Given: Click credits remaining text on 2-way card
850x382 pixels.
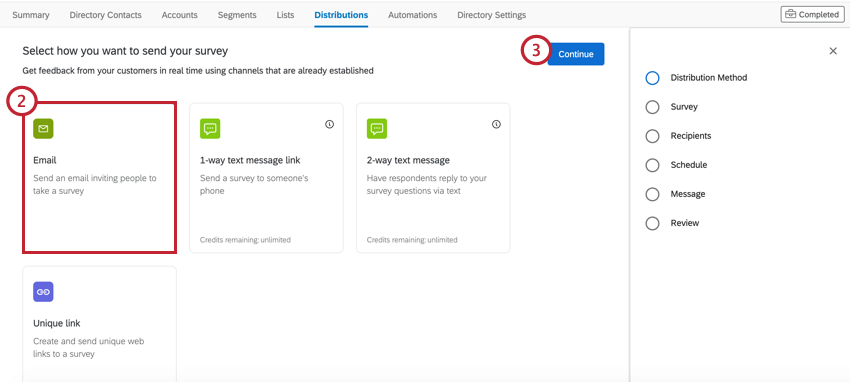Looking at the screenshot, I should coord(412,239).
